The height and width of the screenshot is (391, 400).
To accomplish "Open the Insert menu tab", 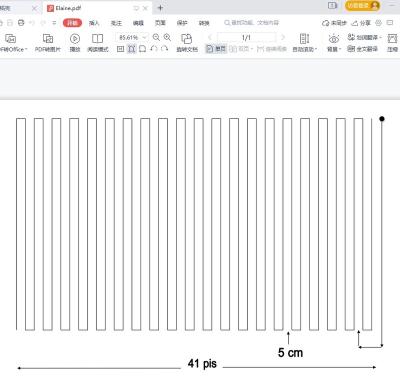I will coord(94,23).
